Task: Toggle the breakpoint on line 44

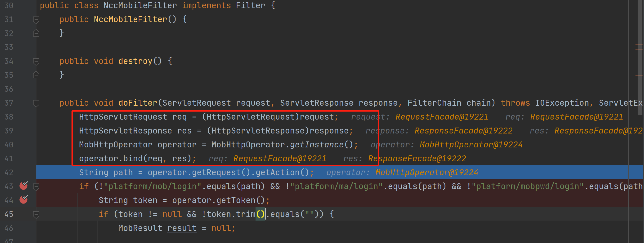Action: [x=24, y=199]
